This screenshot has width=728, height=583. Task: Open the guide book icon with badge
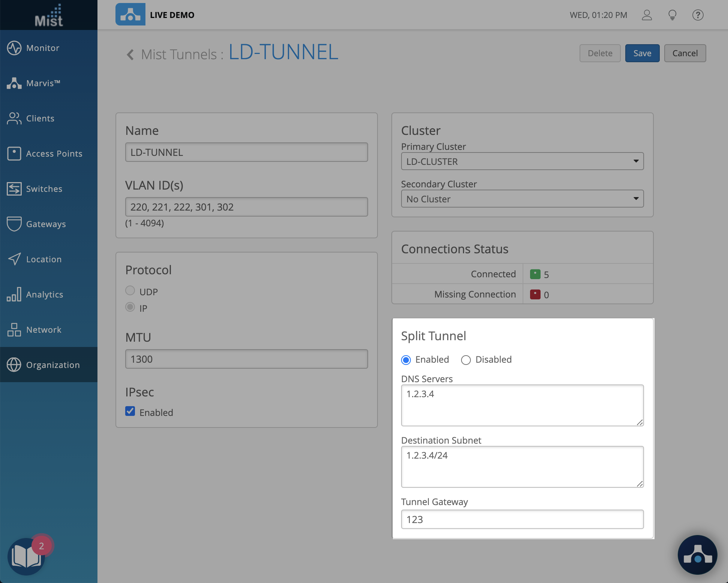click(x=26, y=556)
